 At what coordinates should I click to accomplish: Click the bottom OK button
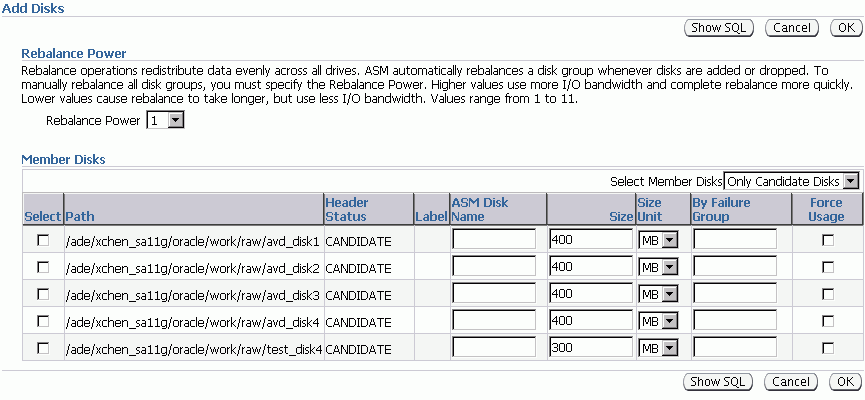point(845,382)
